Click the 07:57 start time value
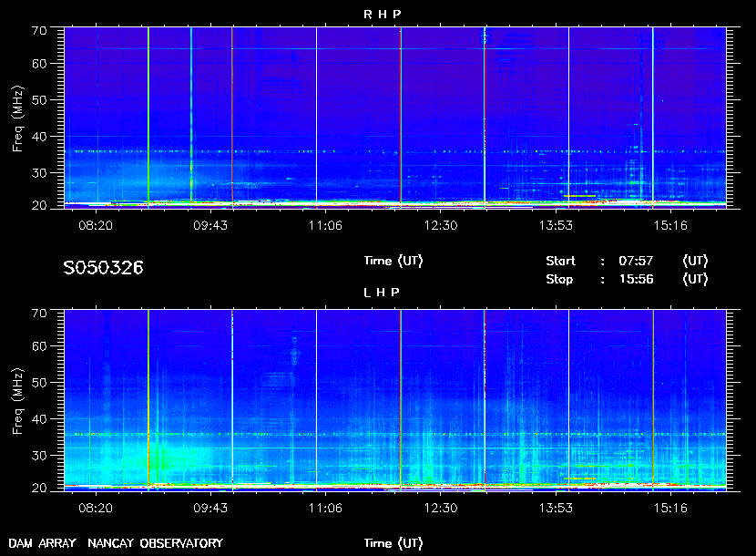The image size is (756, 556). pyautogui.click(x=636, y=261)
